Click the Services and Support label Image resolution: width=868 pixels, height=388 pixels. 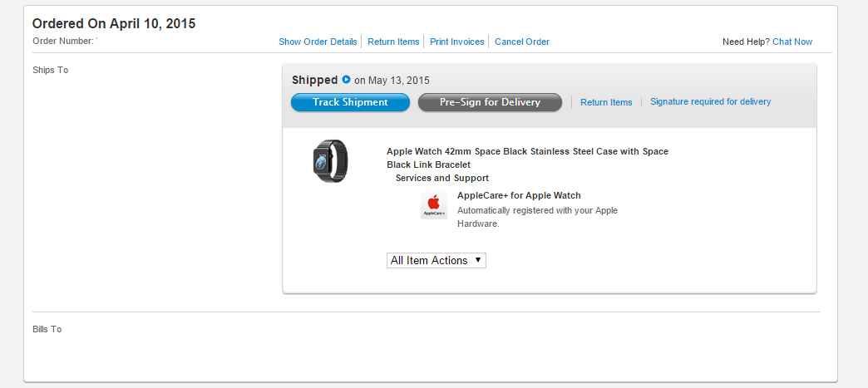[441, 178]
